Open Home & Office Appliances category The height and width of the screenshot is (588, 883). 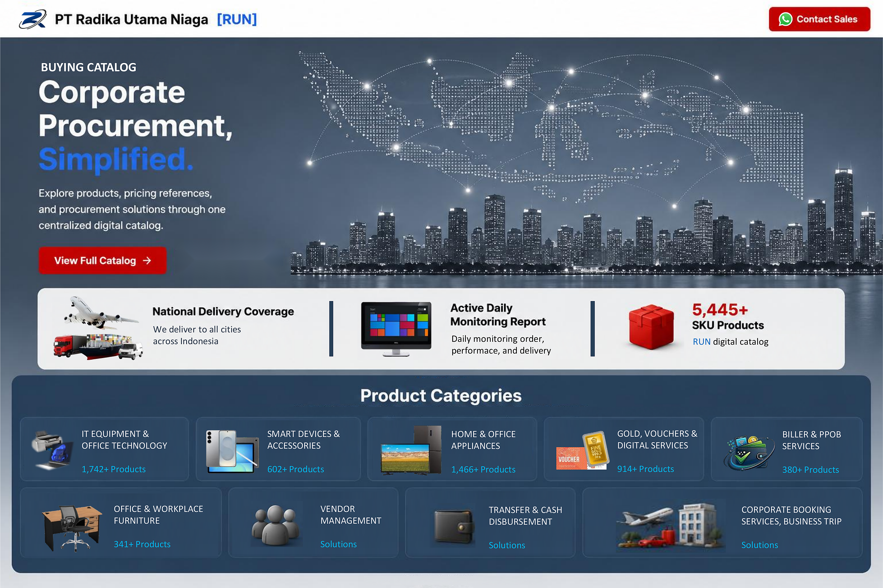pos(452,449)
